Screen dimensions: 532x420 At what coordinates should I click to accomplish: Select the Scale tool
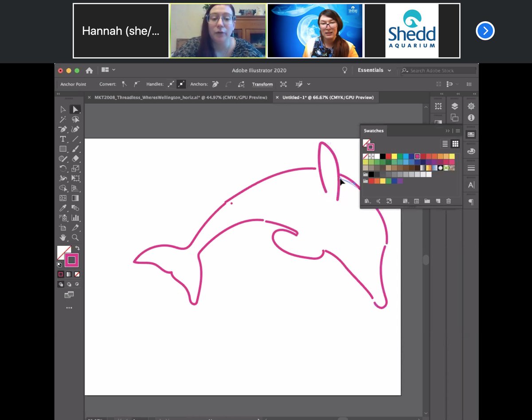click(x=75, y=168)
